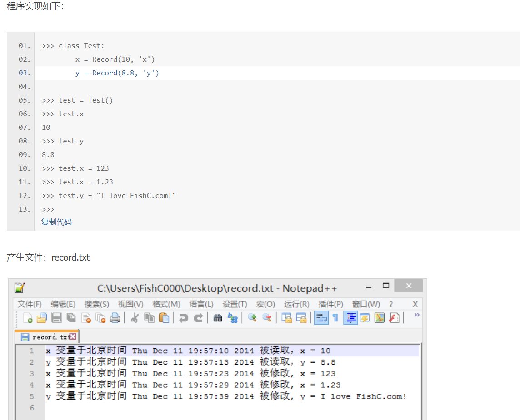Click the Save file floppy icon

pos(56,318)
